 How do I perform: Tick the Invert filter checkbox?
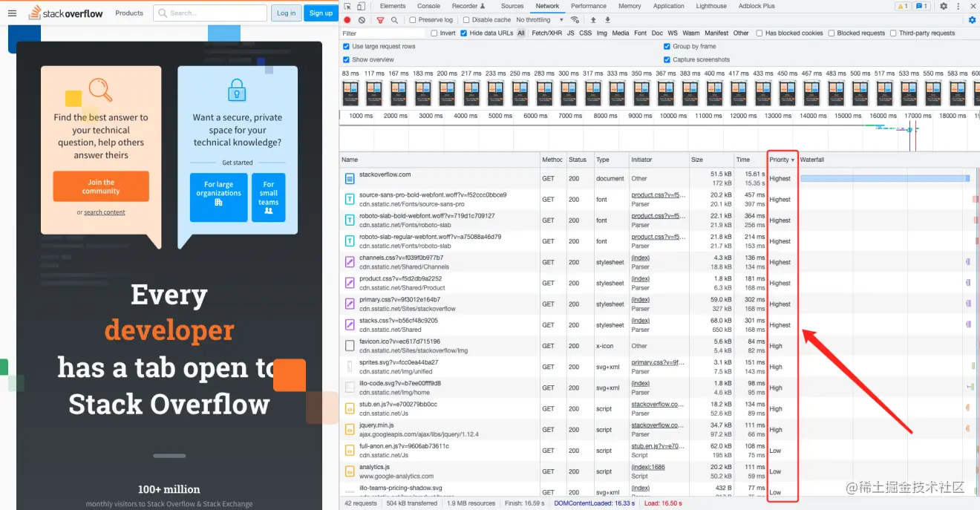pos(434,33)
